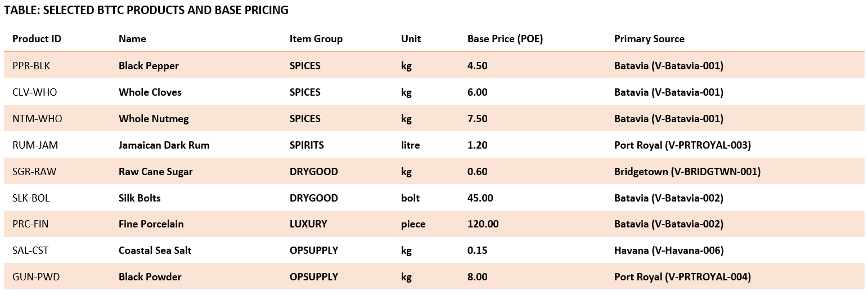
Task: Select the NTM-WHO product ID cell
Action: click(37, 119)
